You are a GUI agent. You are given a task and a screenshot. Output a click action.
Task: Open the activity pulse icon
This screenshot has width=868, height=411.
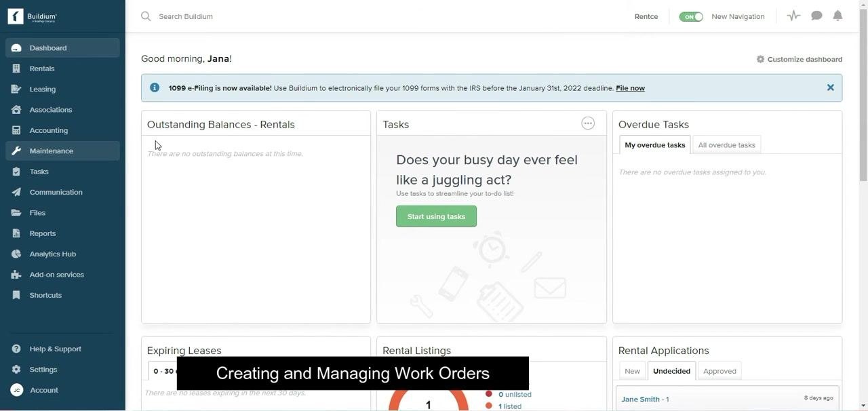(793, 16)
